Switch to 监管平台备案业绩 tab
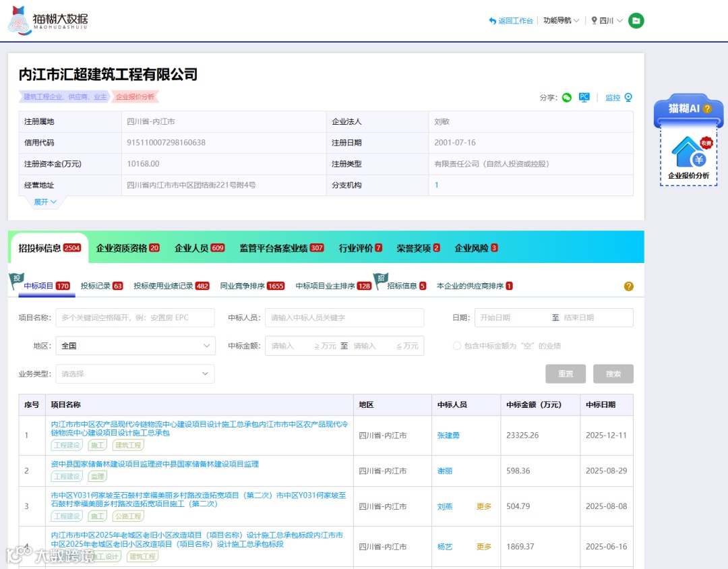 coord(281,248)
